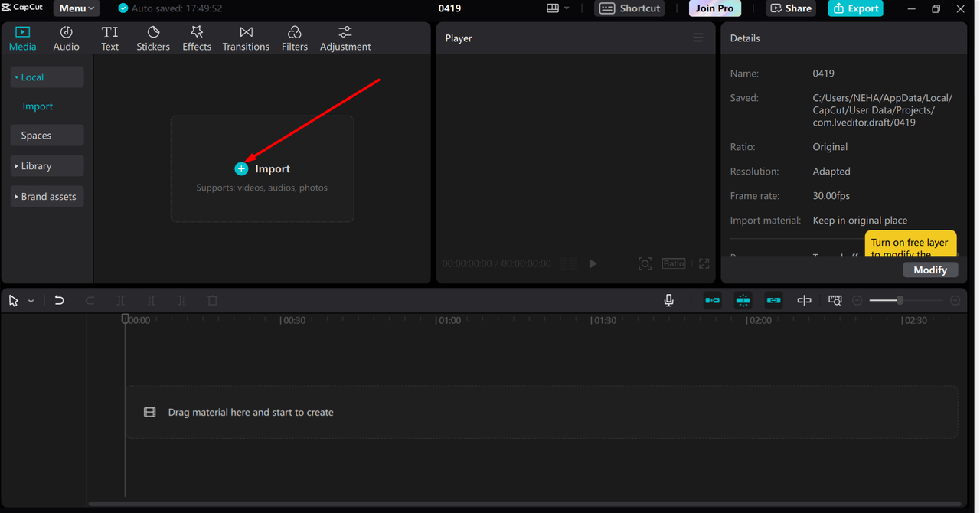
Task: Expand the Library section in sidebar
Action: [47, 166]
